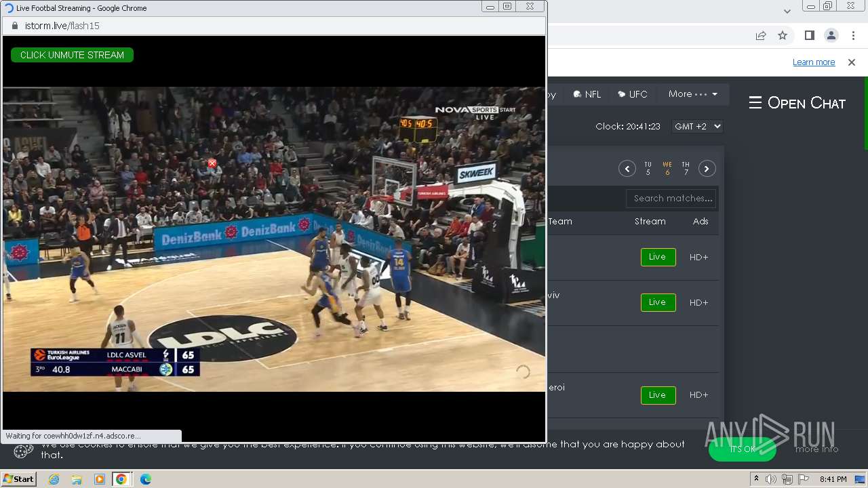Click the cookie icon in consent banner
Image resolution: width=868 pixels, height=488 pixels.
23,450
